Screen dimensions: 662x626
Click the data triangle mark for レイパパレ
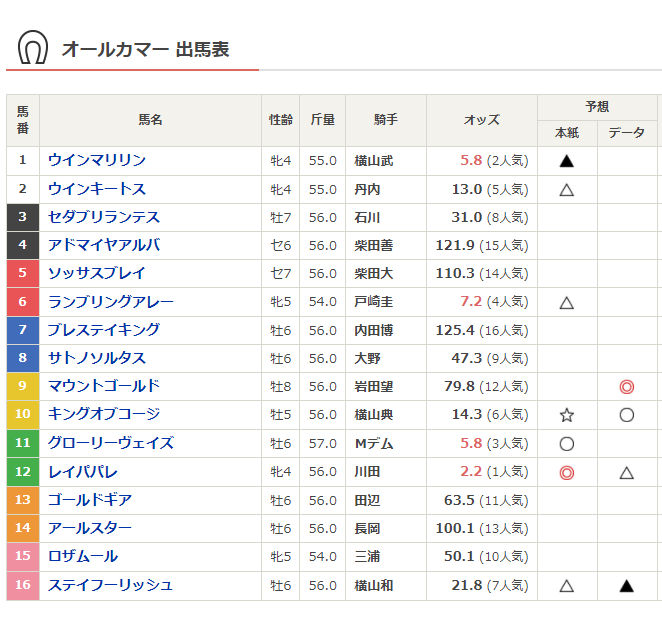pos(627,472)
